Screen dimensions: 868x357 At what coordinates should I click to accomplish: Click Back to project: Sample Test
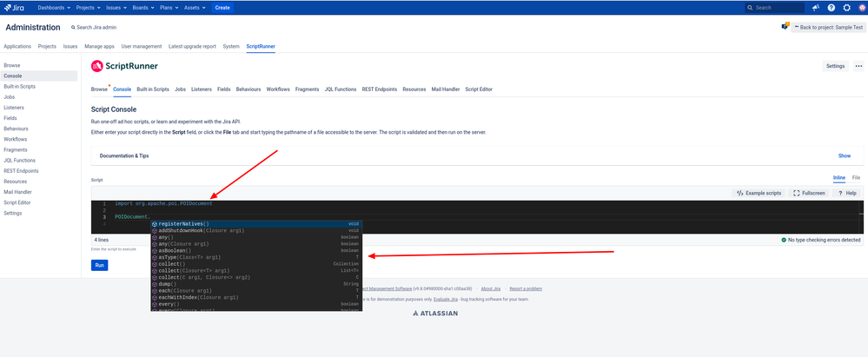828,27
